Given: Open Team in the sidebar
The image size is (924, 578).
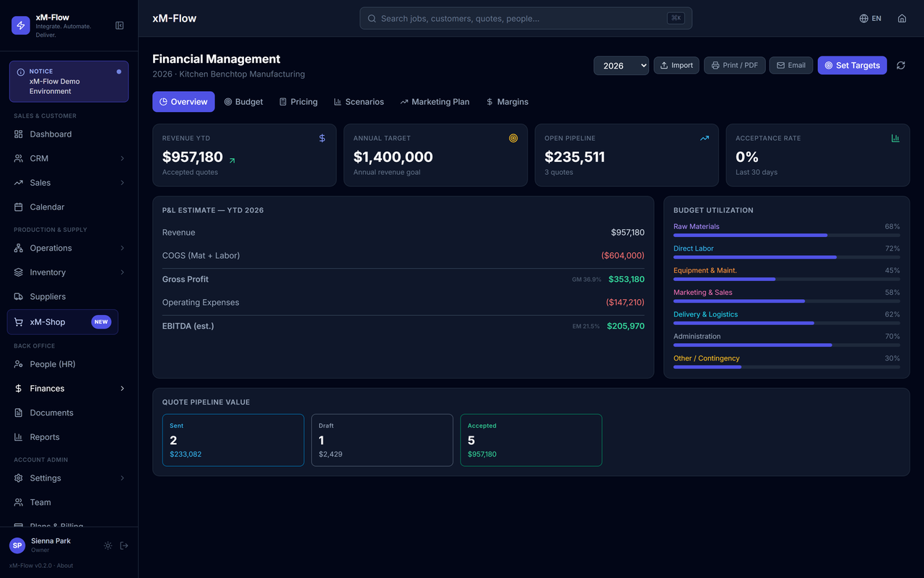Looking at the screenshot, I should tap(69, 503).
